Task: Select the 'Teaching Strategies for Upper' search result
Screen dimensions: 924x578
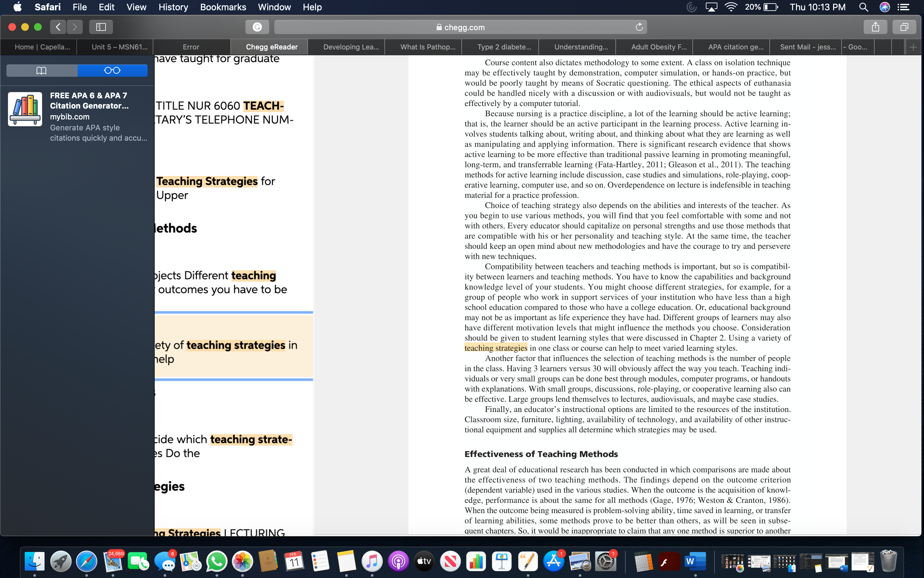Action: pos(216,188)
